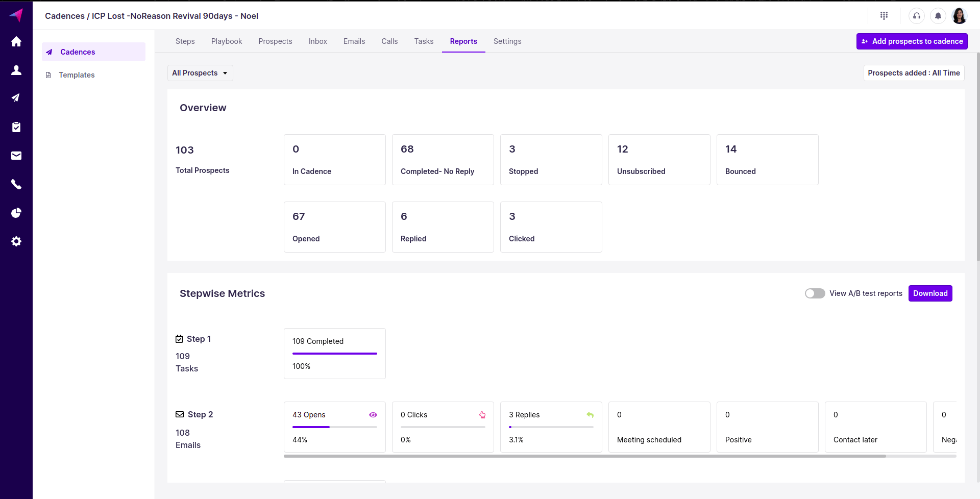This screenshot has width=980, height=499.
Task: Open the tasks clipboard icon in sidebar
Action: (16, 127)
